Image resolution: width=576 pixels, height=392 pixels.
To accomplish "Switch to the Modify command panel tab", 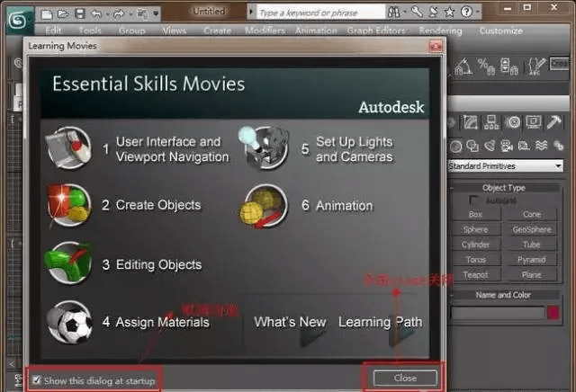I will [x=471, y=122].
